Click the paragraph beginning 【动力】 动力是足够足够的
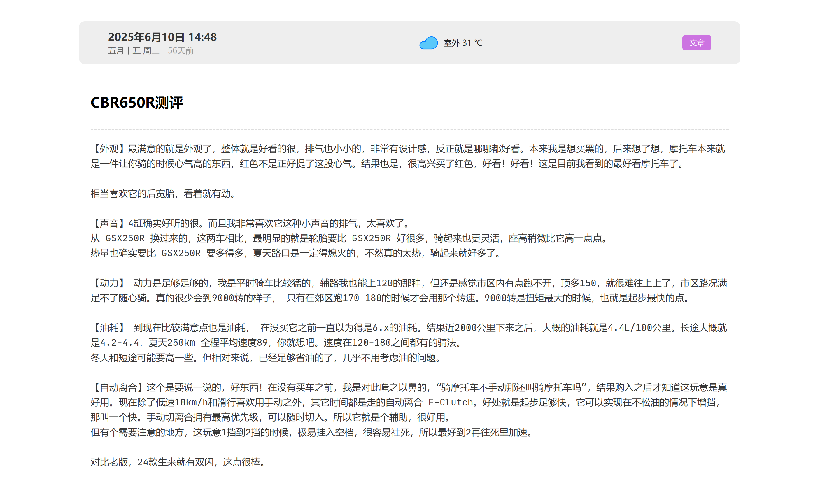This screenshot has width=820, height=504. pyautogui.click(x=409, y=290)
